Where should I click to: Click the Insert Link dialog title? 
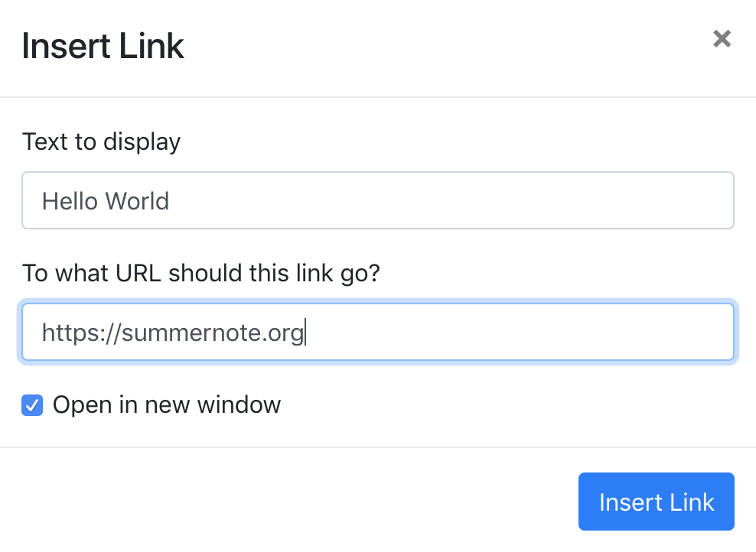[x=103, y=46]
